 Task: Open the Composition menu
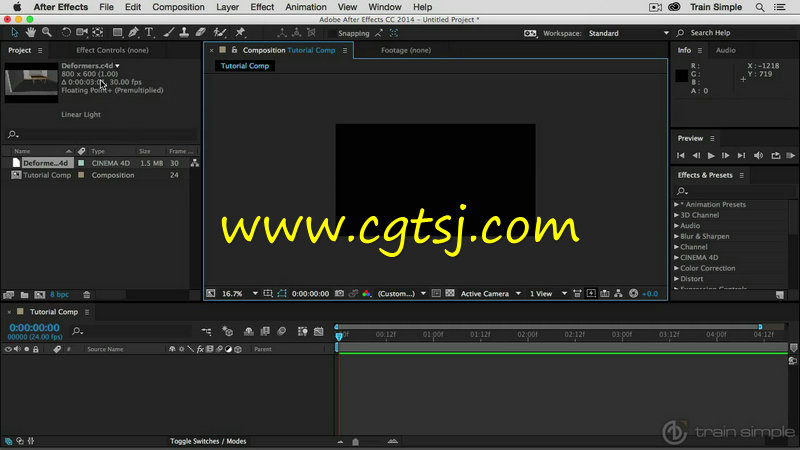pyautogui.click(x=178, y=7)
